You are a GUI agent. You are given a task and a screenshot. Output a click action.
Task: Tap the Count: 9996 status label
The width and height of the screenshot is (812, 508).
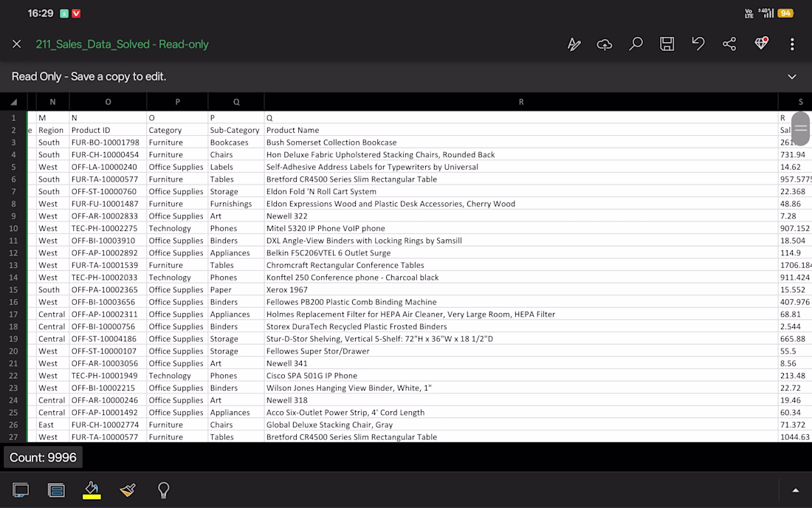[43, 458]
